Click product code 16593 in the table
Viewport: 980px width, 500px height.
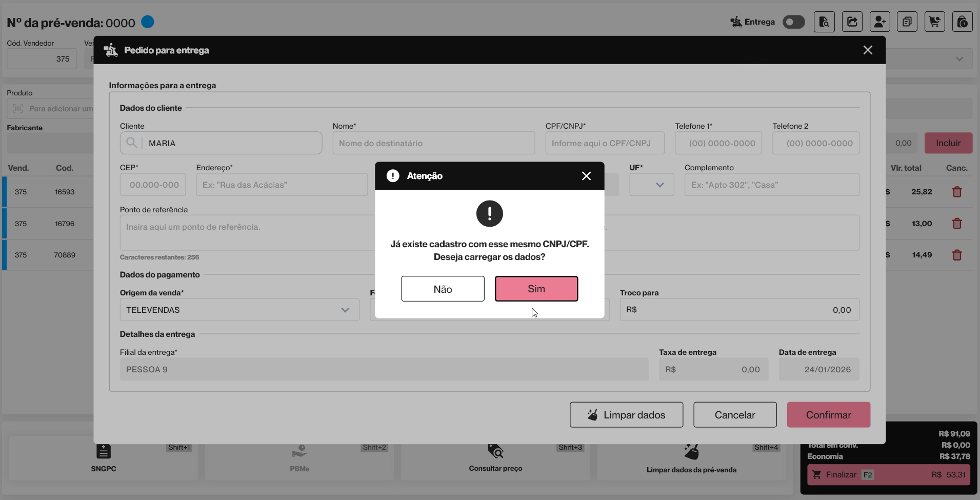tap(65, 192)
